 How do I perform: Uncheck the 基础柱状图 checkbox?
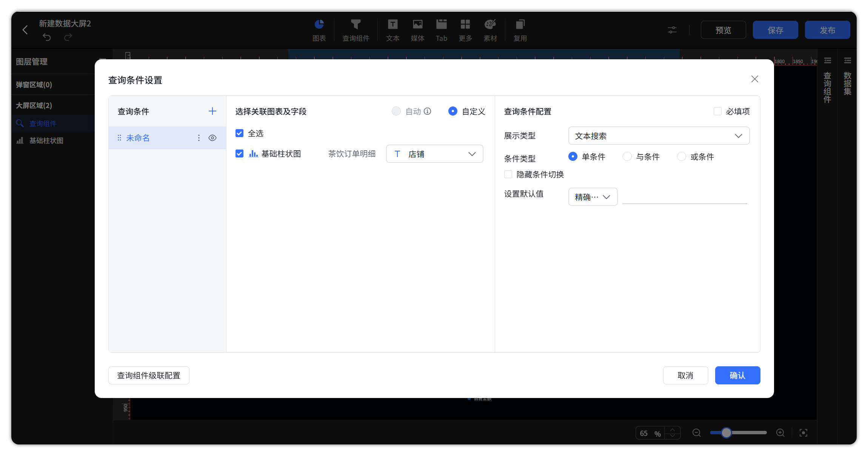[x=239, y=154]
